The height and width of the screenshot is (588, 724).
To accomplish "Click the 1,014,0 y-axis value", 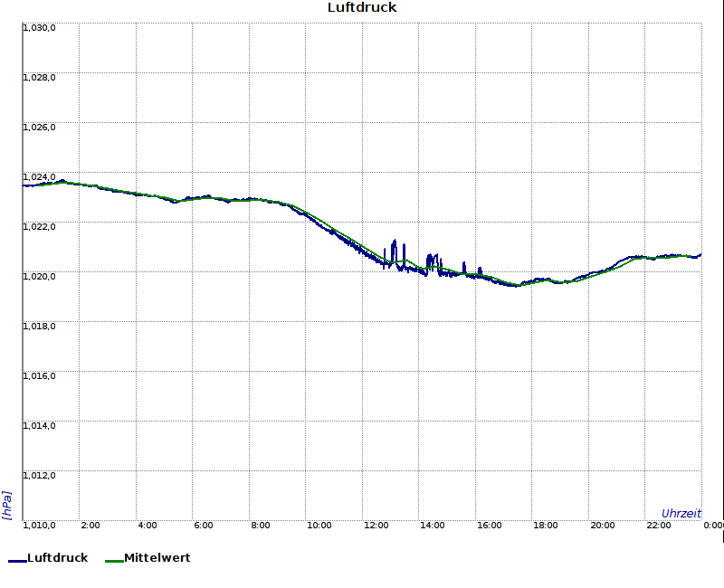I will (x=39, y=426).
